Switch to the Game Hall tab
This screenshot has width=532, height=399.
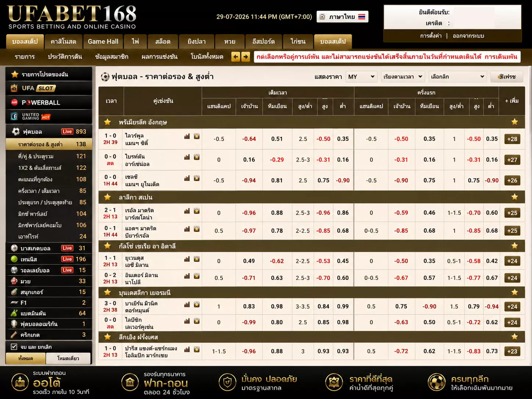[103, 42]
